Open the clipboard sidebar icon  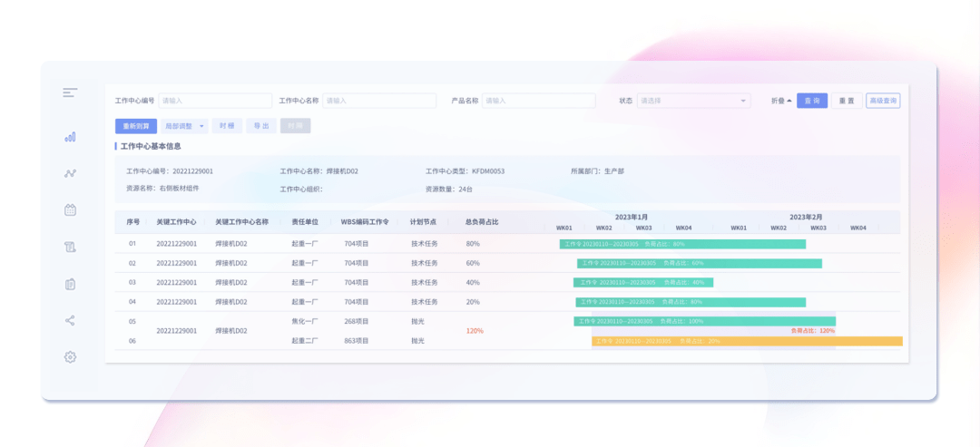[x=70, y=284]
